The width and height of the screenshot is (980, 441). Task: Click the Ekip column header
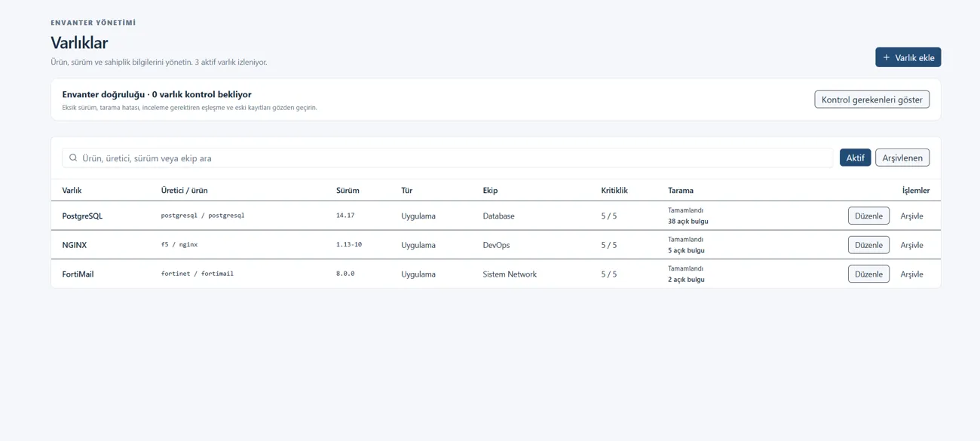tap(490, 191)
